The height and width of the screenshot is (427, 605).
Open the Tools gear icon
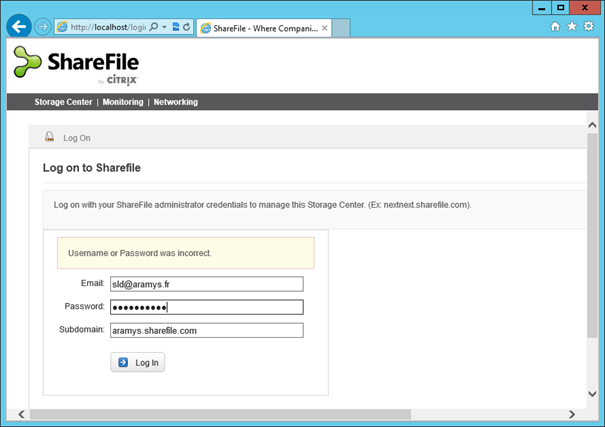coord(588,27)
